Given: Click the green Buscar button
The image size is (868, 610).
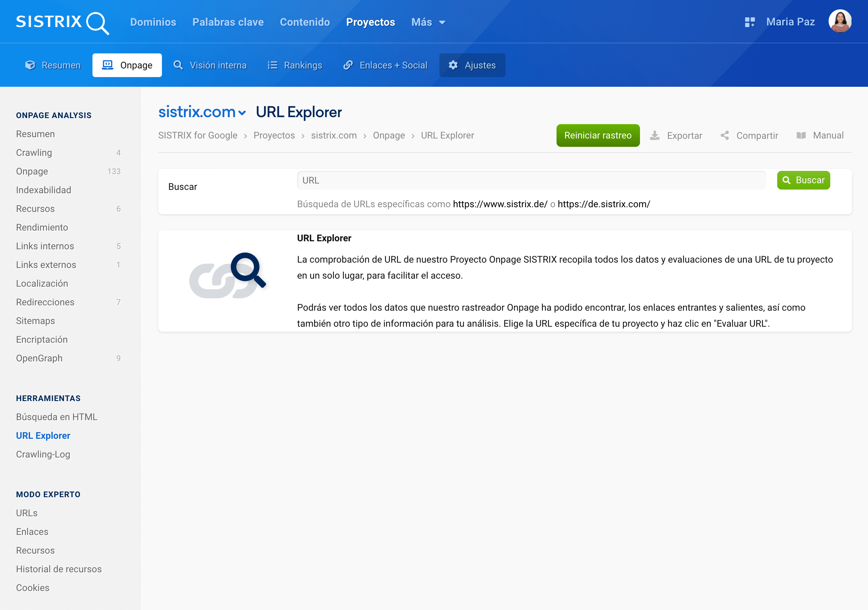Looking at the screenshot, I should click(x=803, y=180).
